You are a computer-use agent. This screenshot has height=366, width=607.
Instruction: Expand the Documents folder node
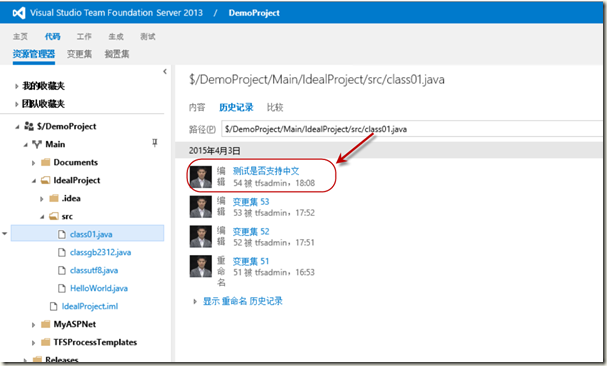(33, 163)
